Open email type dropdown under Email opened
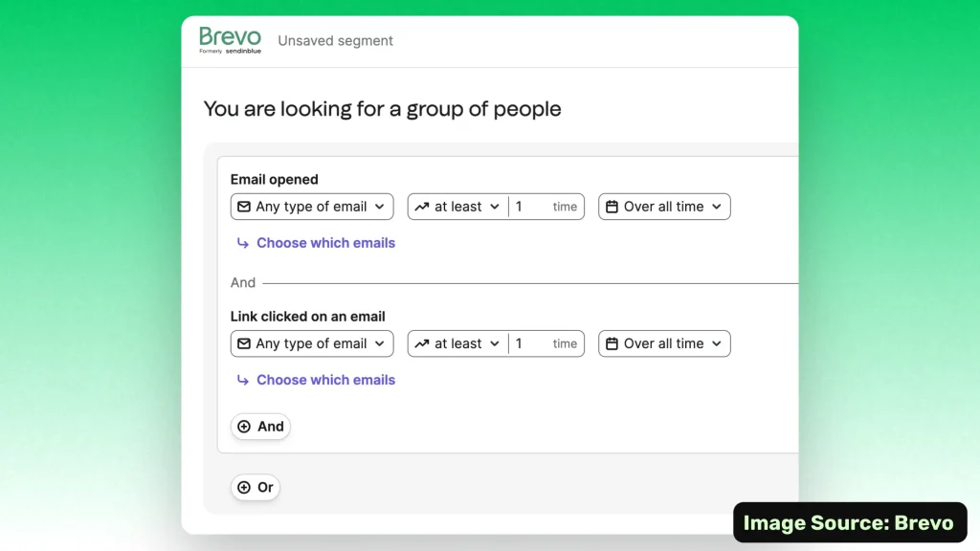This screenshot has height=551, width=980. (312, 207)
